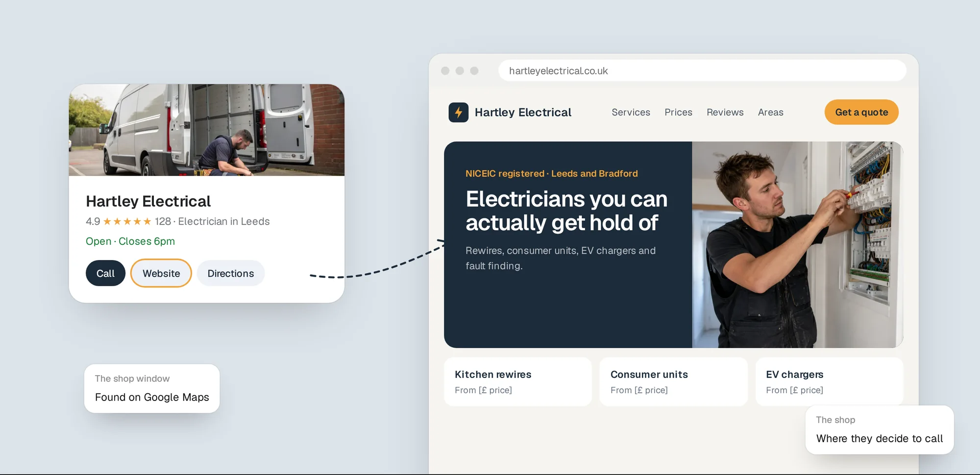Viewport: 980px width, 475px height.
Task: Click the Hartley Electrical title on the Maps card
Action: (148, 201)
